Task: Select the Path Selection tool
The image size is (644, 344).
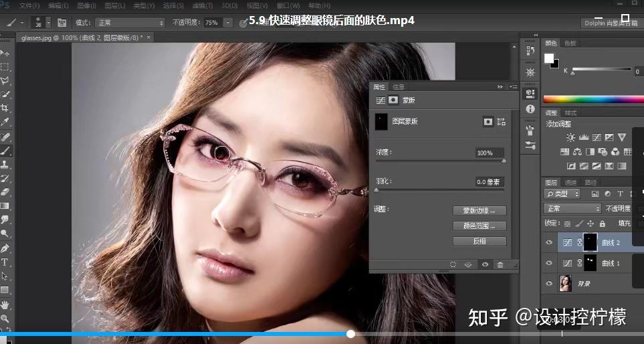Action: click(x=5, y=276)
